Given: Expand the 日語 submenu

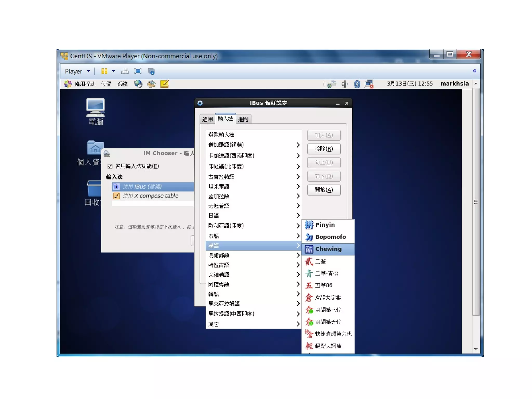Looking at the screenshot, I should coord(254,215).
